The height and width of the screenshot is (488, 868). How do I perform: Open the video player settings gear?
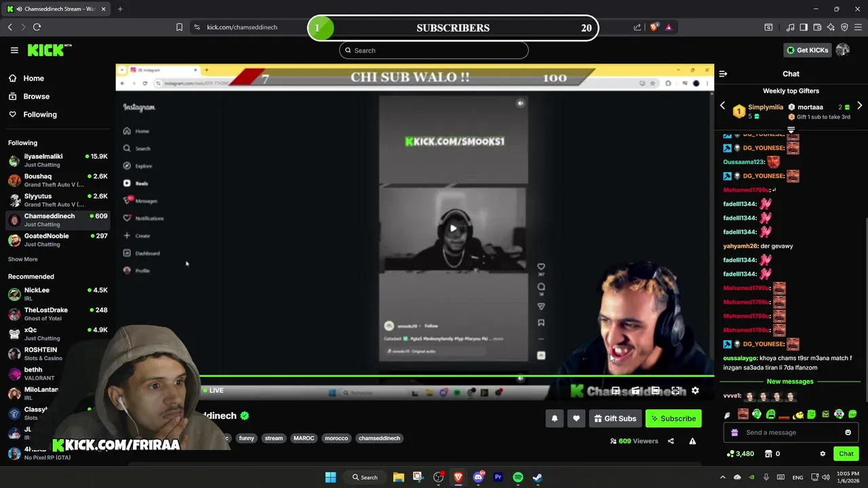695,391
